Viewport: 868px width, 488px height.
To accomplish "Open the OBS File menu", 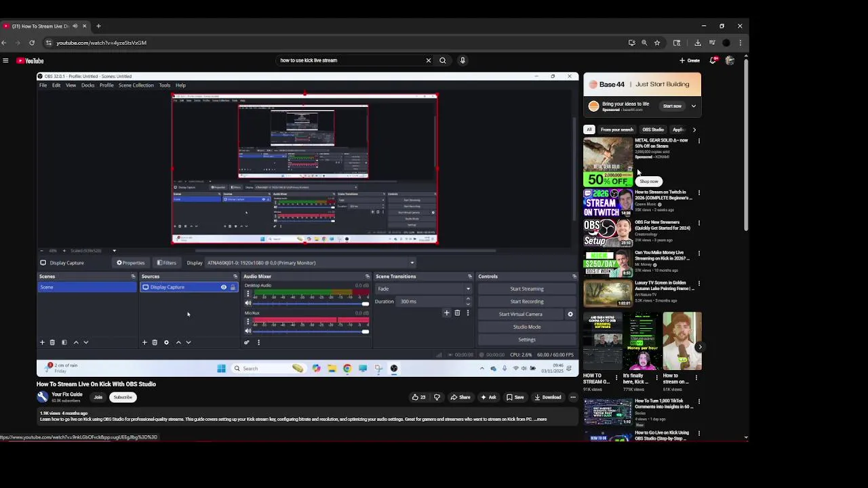I will (43, 85).
